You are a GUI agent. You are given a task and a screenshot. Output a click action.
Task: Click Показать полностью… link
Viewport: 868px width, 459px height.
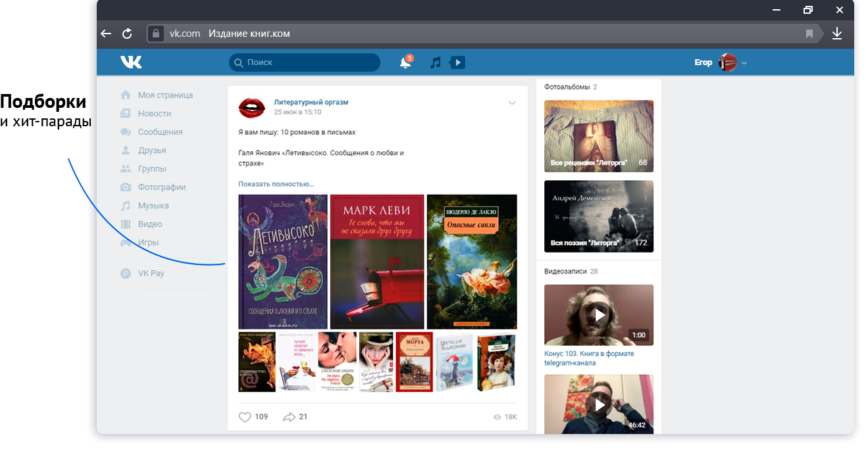[276, 184]
